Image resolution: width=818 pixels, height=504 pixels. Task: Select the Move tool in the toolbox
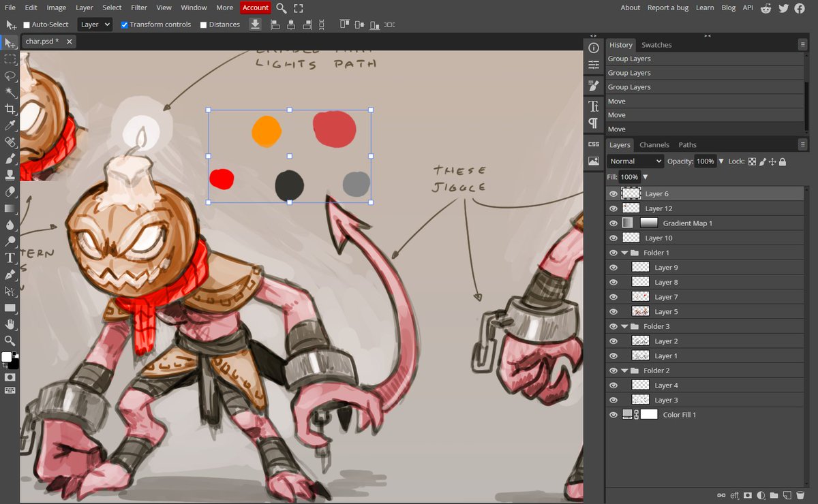10,43
